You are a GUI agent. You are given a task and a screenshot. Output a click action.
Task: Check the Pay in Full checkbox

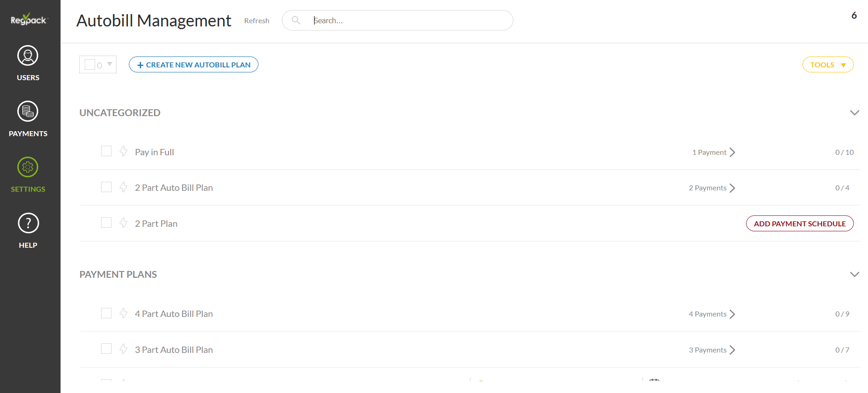(106, 151)
